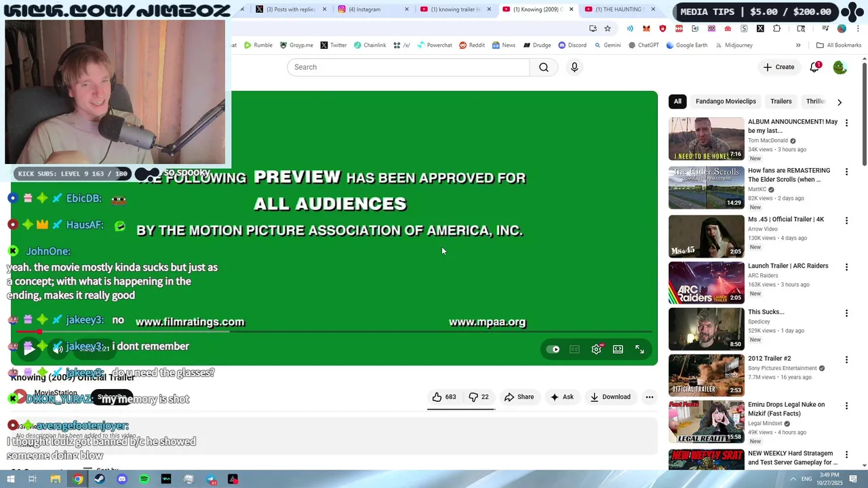The height and width of the screenshot is (488, 868).
Task: Switch to theater mode view
Action: (618, 350)
